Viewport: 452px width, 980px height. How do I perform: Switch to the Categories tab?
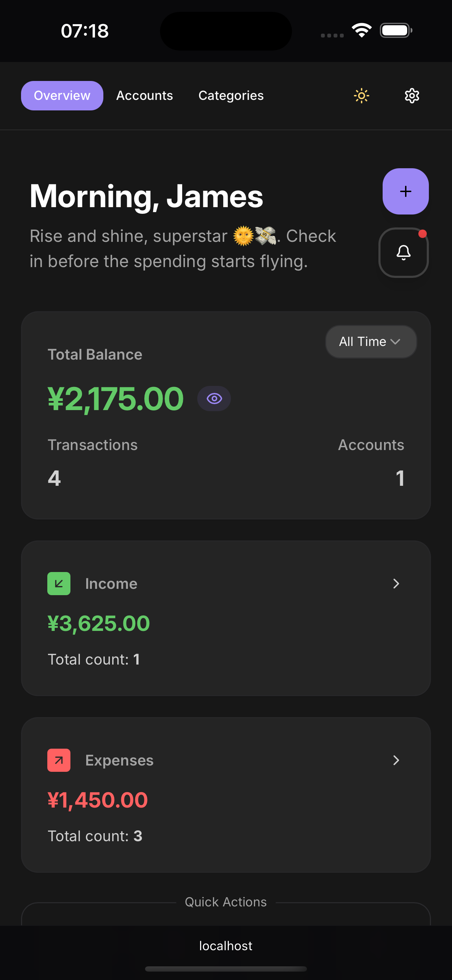pos(231,95)
